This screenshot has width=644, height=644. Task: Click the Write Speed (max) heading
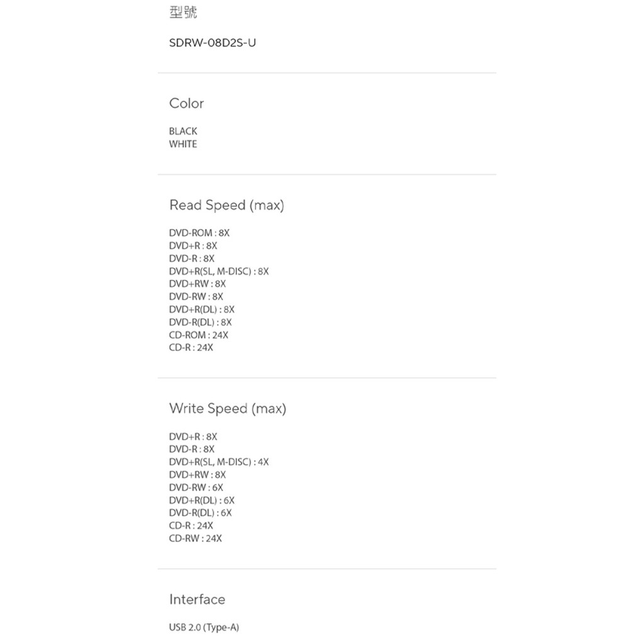tap(227, 409)
